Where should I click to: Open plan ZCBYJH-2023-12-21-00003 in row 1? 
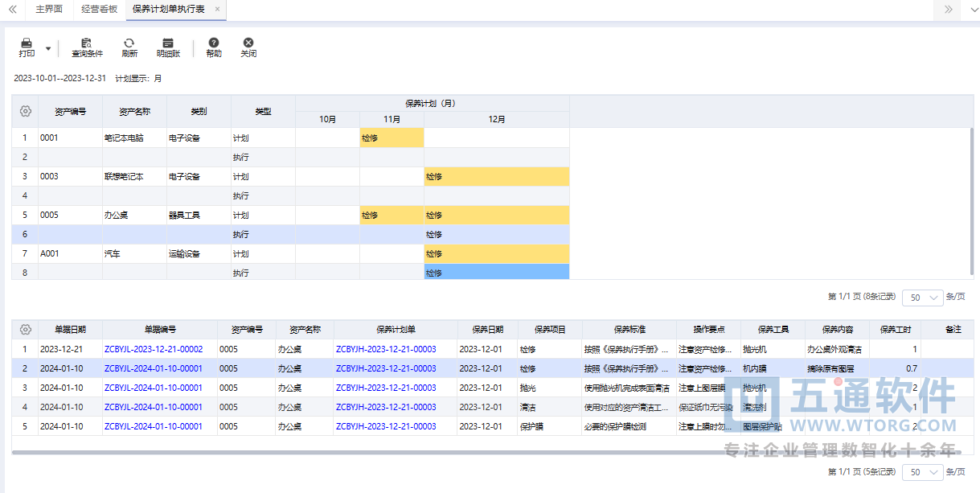click(x=386, y=349)
